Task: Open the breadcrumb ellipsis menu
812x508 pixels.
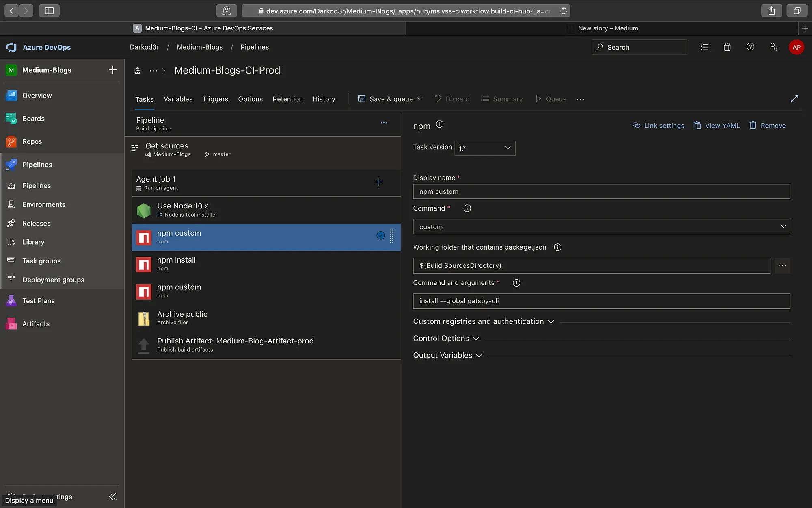Action: 153,71
